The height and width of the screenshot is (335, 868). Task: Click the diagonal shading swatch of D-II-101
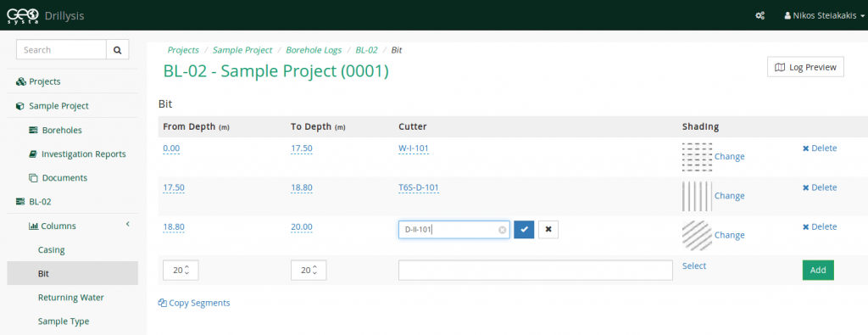tap(697, 235)
